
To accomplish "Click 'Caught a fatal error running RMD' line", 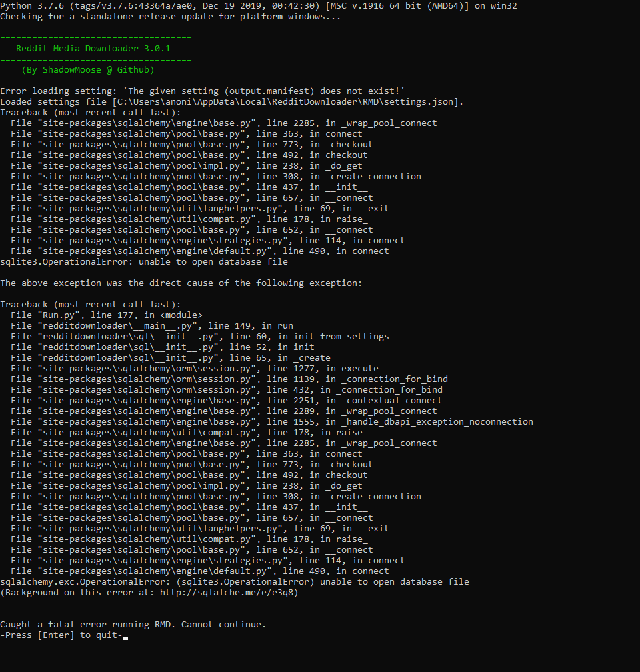I will click(133, 625).
